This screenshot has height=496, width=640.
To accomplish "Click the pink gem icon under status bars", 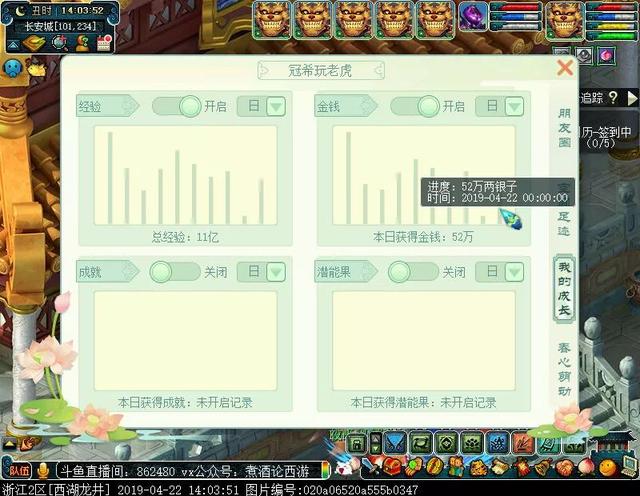I will coord(606,56).
